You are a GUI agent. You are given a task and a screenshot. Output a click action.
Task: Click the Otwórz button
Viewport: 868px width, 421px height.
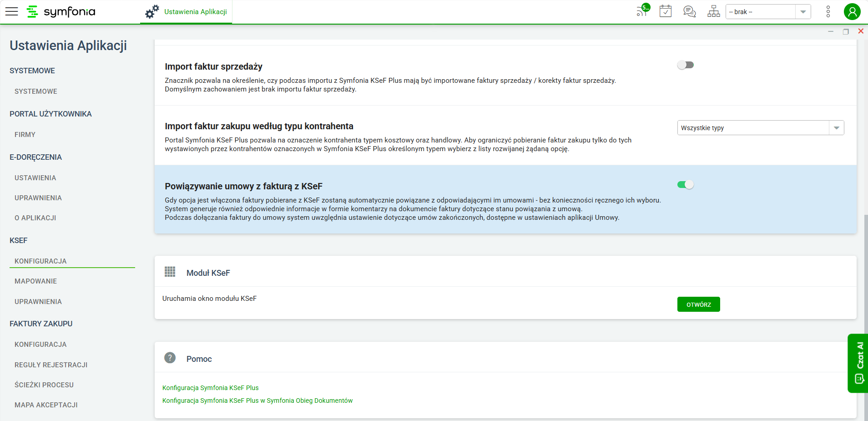tap(698, 304)
